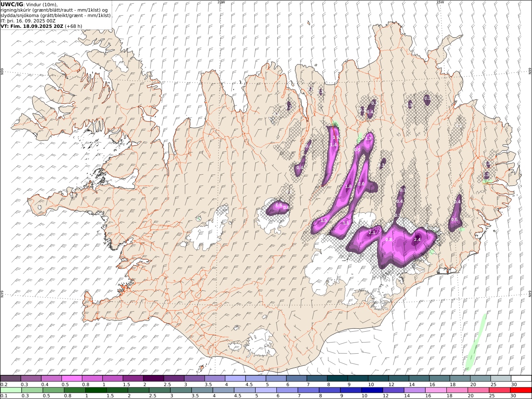Screen dimensions: 532x399
Task: Click the 0.2 label on the upper legend scale
Action: (x=4, y=384)
